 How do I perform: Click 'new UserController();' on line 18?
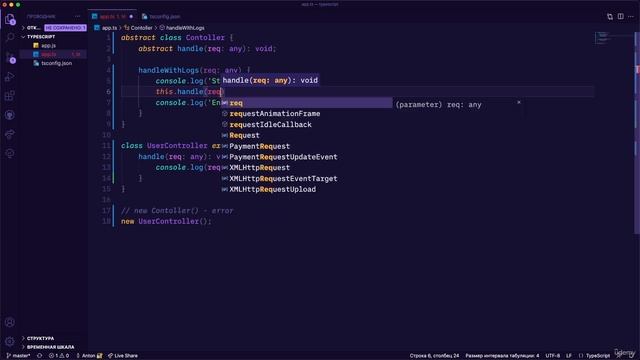166,221
